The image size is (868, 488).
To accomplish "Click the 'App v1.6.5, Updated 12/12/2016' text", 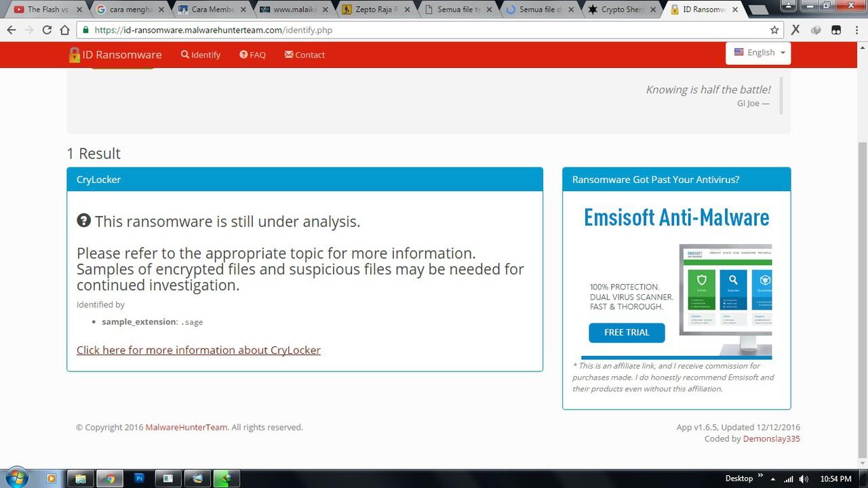I will (x=738, y=428).
